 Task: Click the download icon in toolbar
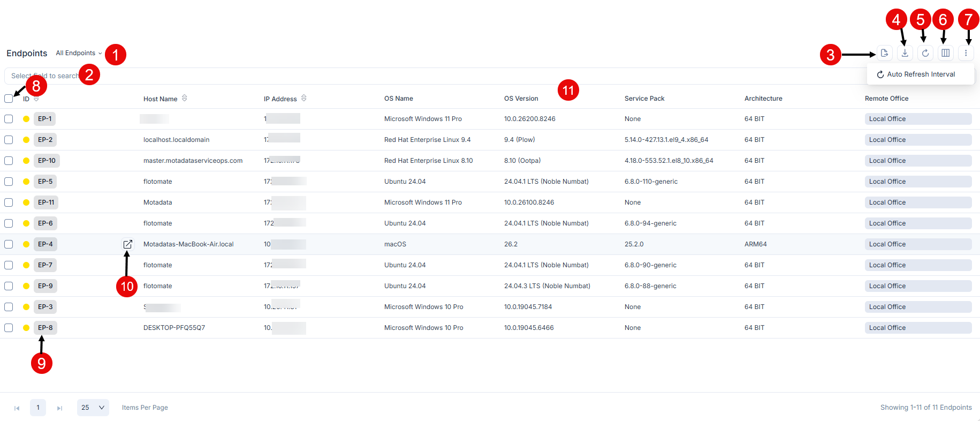pyautogui.click(x=905, y=53)
